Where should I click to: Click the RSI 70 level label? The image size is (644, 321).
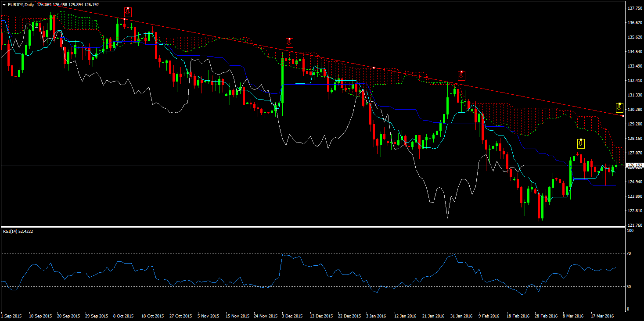coord(629,253)
